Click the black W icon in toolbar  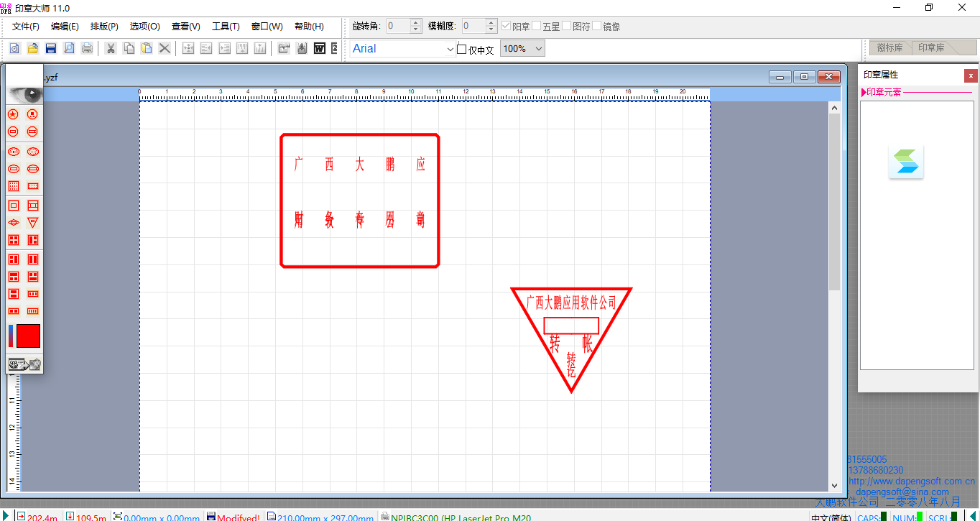[x=320, y=48]
